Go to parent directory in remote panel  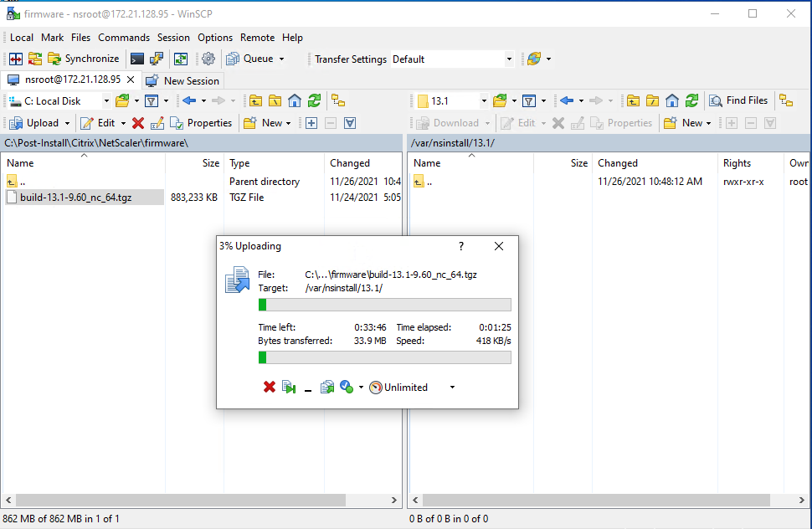coord(634,100)
